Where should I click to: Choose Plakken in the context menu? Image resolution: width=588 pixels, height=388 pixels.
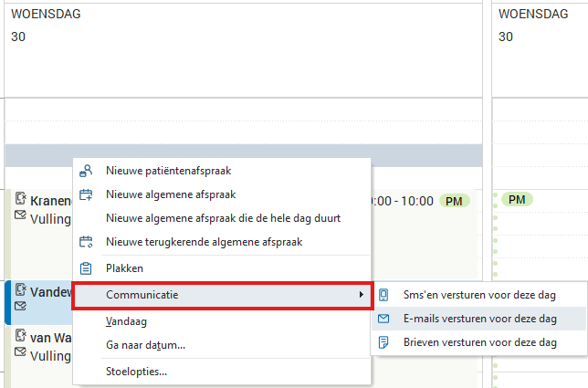pyautogui.click(x=124, y=268)
